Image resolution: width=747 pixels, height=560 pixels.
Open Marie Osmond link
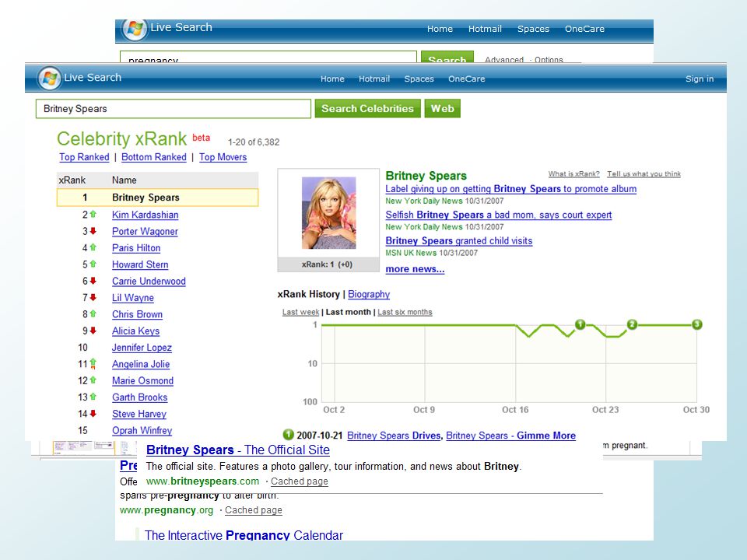coord(142,380)
